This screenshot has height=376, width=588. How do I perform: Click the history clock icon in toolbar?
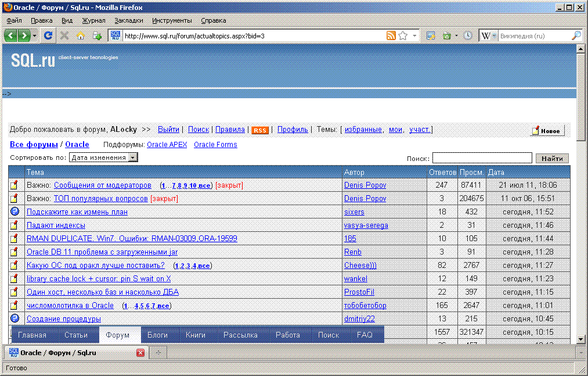pyautogui.click(x=468, y=35)
